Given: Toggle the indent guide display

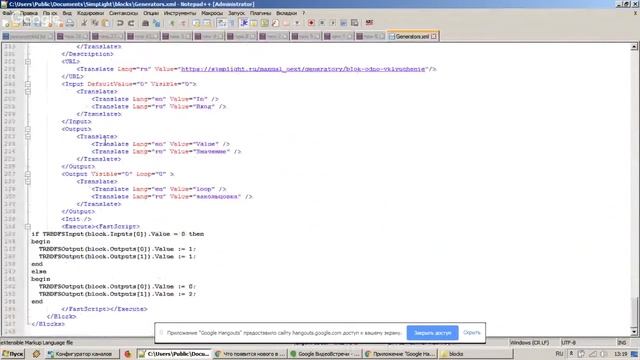Looking at the screenshot, I should pyautogui.click(x=244, y=23).
